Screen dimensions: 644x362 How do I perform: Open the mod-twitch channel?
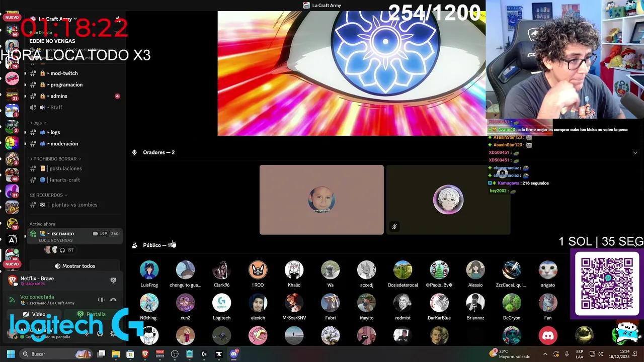pos(74,73)
